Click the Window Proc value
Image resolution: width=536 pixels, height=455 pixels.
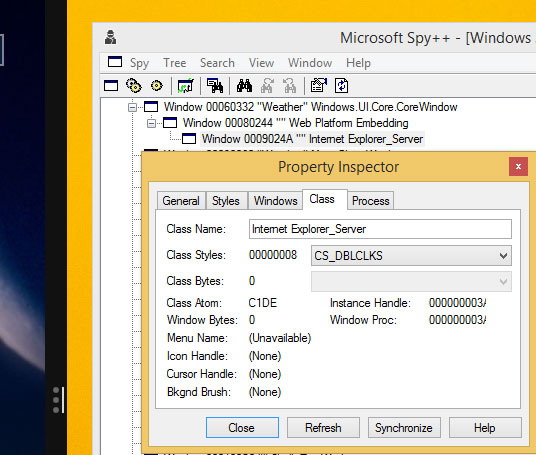pos(457,320)
